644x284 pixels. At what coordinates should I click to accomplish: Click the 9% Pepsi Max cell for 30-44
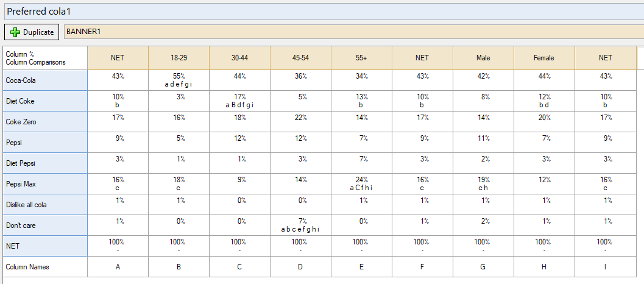click(x=239, y=183)
